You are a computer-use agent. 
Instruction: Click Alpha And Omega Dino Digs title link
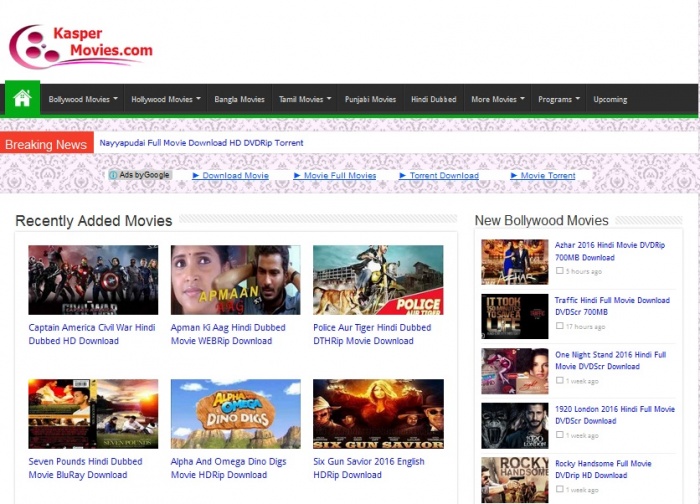[x=229, y=468]
